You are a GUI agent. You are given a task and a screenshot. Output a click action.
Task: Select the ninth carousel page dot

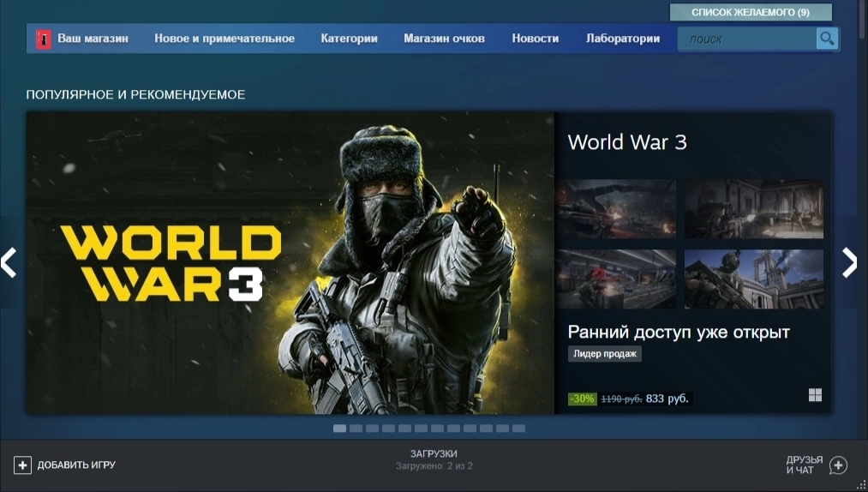pos(470,429)
